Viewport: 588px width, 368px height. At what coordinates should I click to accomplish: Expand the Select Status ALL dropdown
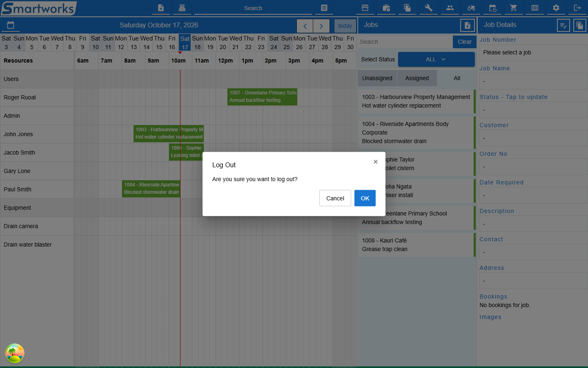coord(436,59)
